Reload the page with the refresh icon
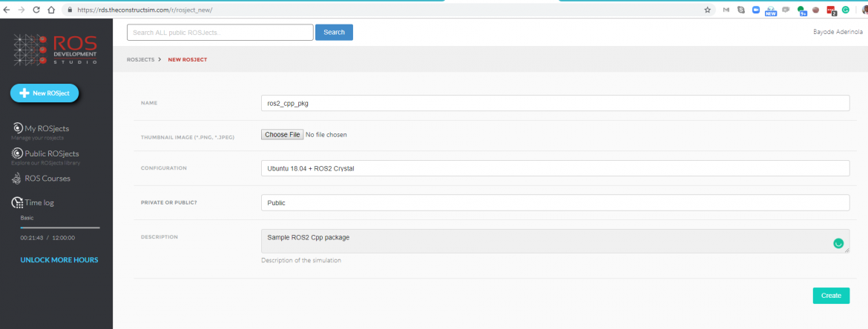This screenshot has width=868, height=329. [x=36, y=10]
